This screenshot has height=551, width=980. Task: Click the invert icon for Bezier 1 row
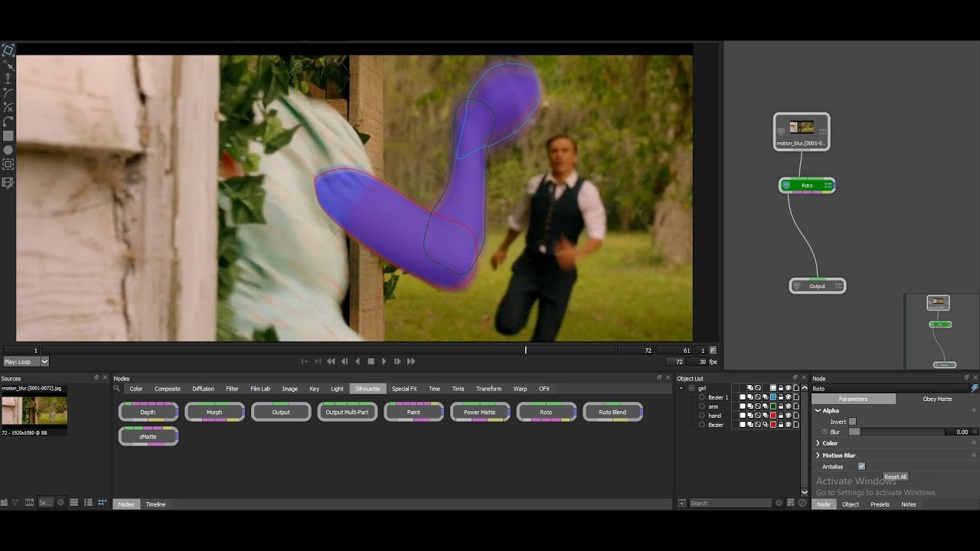click(757, 397)
